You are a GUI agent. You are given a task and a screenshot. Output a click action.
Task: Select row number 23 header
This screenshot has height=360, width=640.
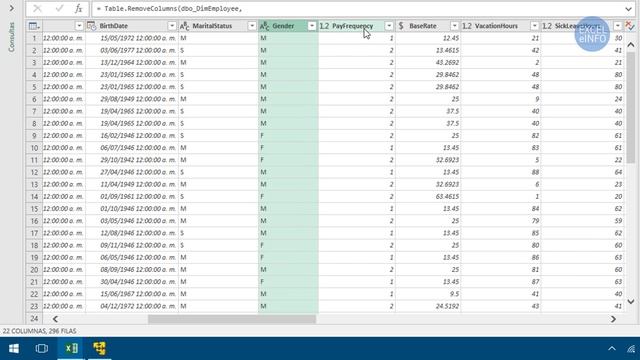pyautogui.click(x=34, y=306)
